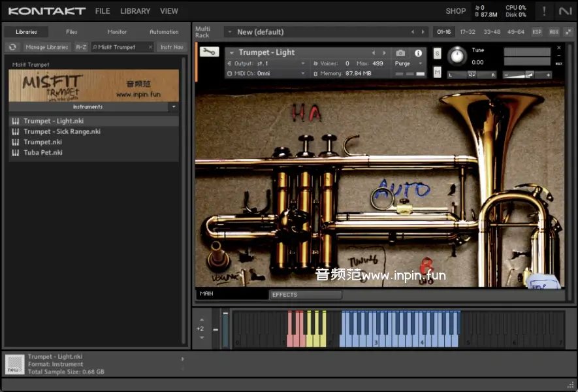Adjust the Tune knob
578x392 pixels.
[x=457, y=56]
